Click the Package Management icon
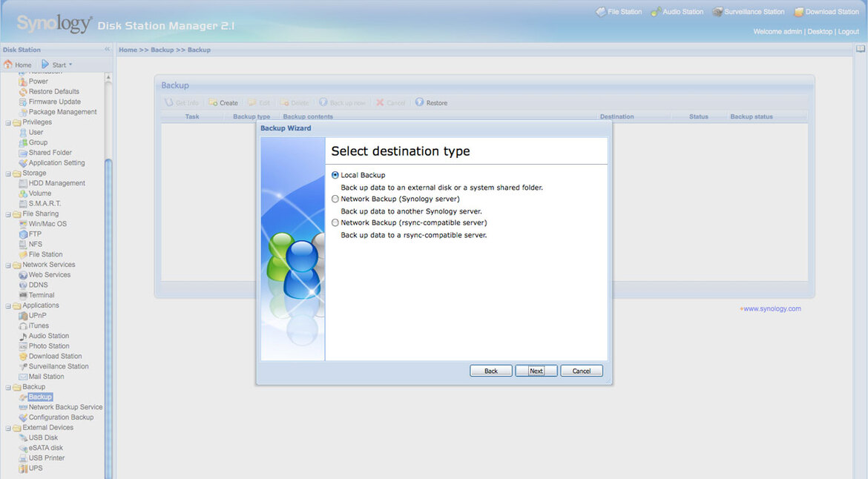This screenshot has height=479, width=868. 23,112
